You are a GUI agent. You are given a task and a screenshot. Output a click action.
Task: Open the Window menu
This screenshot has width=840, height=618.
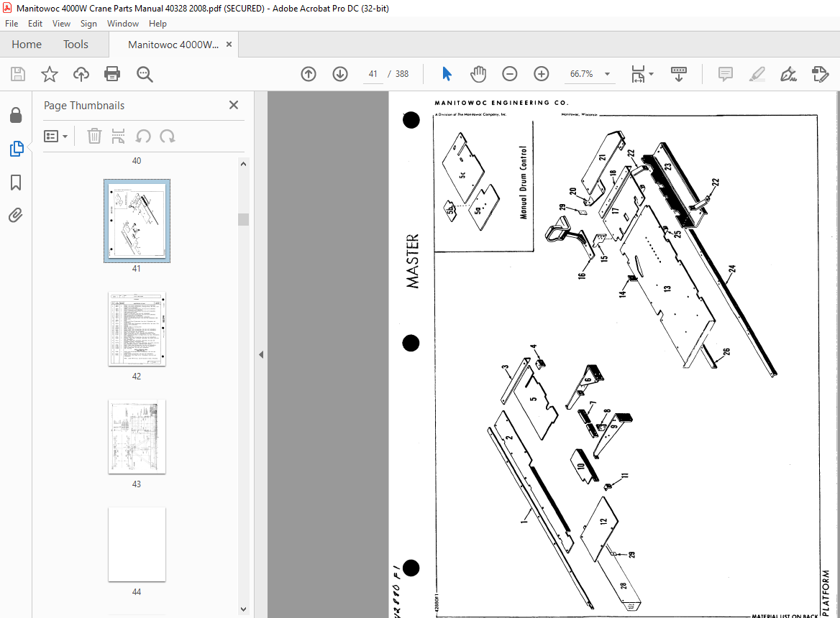(123, 24)
